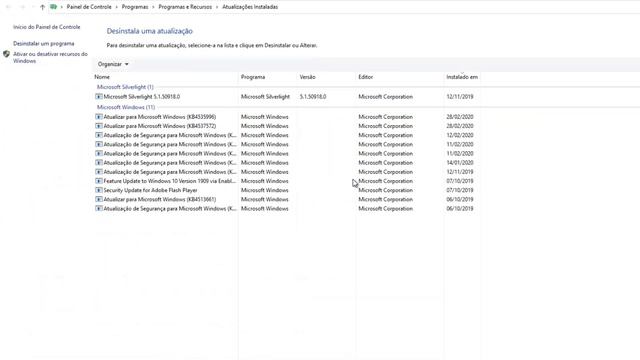Open Início do Painel de Controle link
The height and width of the screenshot is (360, 640).
coord(47,27)
